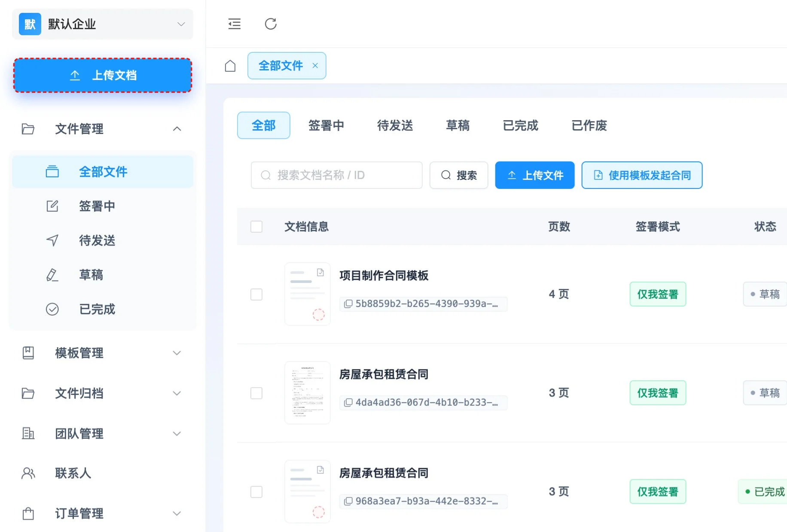The width and height of the screenshot is (787, 532).
Task: Check the 项目制作合同模板 row checkbox
Action: (256, 295)
